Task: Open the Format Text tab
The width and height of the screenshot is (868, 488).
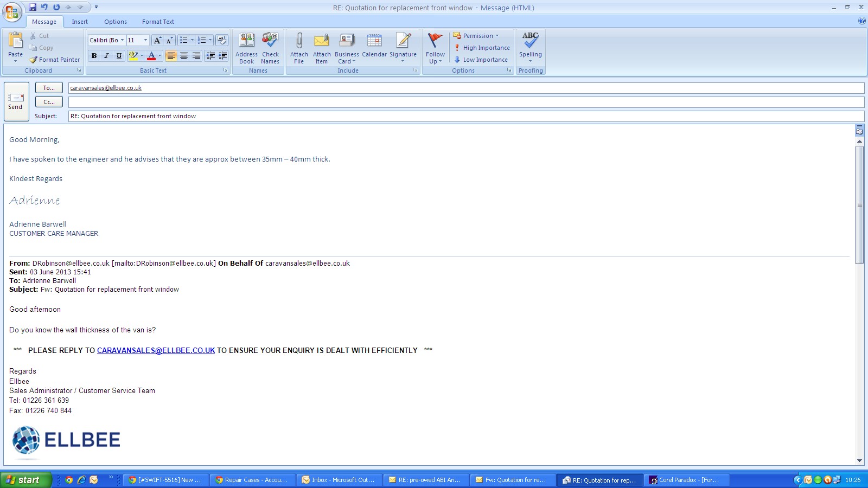Action: tap(158, 22)
